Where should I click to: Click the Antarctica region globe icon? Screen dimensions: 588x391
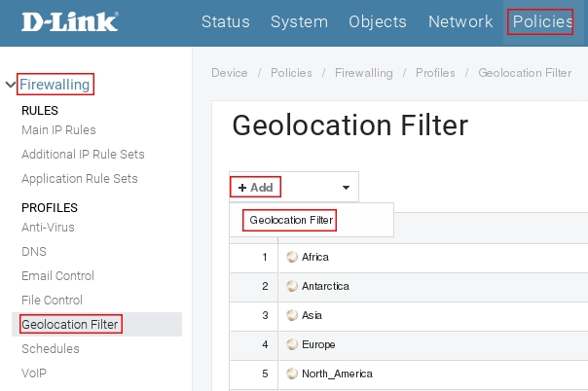[x=291, y=286]
